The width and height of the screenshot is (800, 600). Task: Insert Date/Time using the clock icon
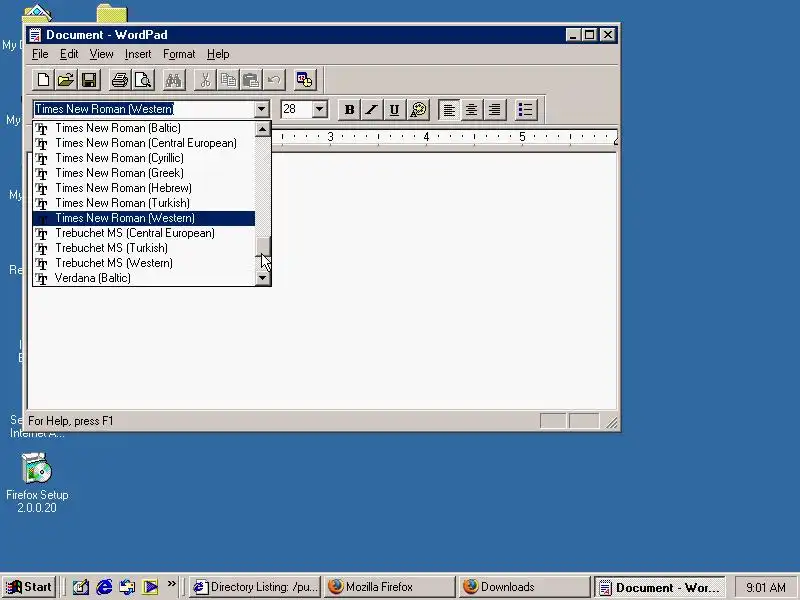click(305, 80)
